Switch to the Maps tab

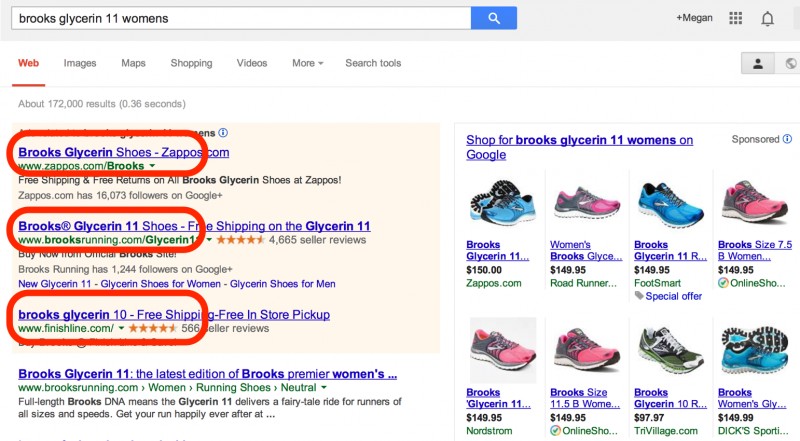click(133, 63)
